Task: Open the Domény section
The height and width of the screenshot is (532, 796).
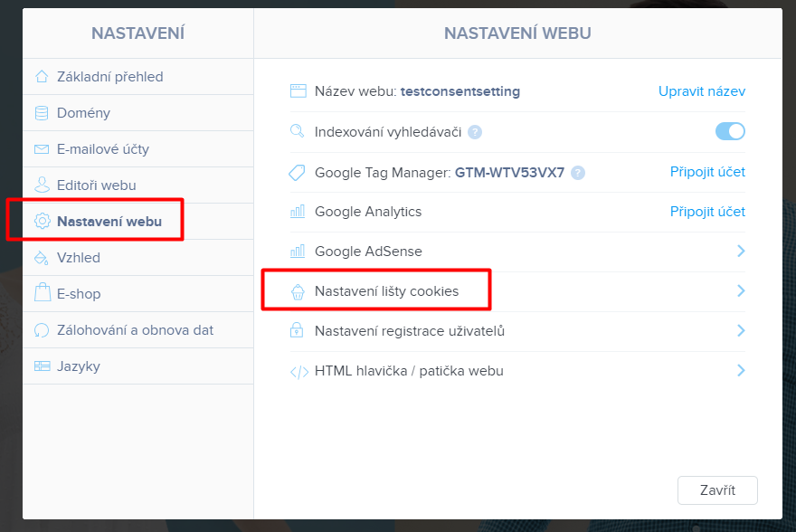Action: pyautogui.click(x=138, y=113)
